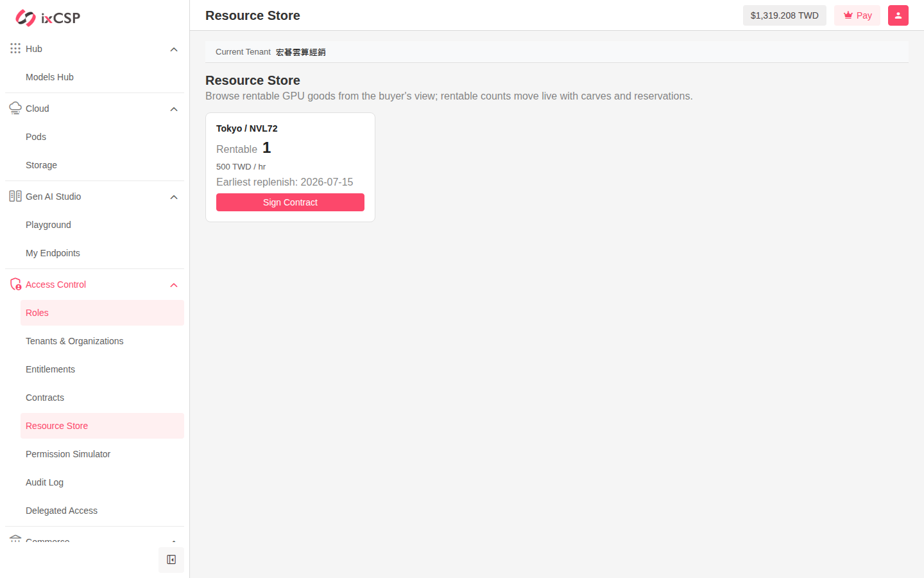924x578 pixels.
Task: Click the Hub section label
Action: pyautogui.click(x=34, y=49)
